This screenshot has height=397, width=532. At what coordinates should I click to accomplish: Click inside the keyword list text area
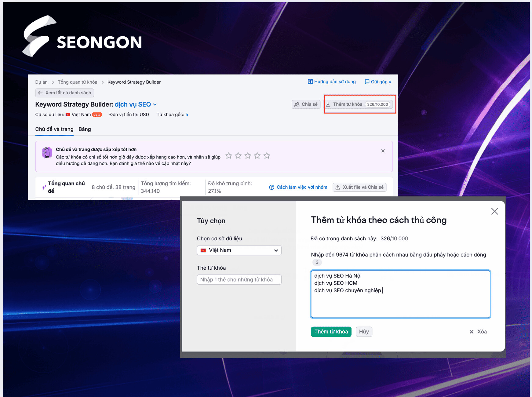[400, 294]
